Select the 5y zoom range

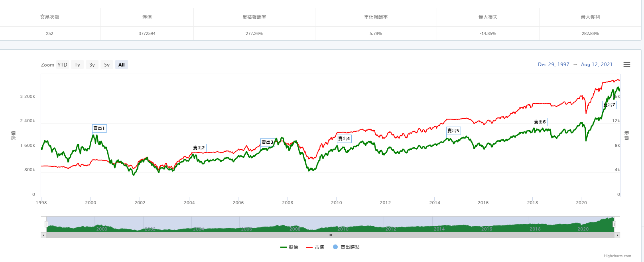pyautogui.click(x=107, y=65)
